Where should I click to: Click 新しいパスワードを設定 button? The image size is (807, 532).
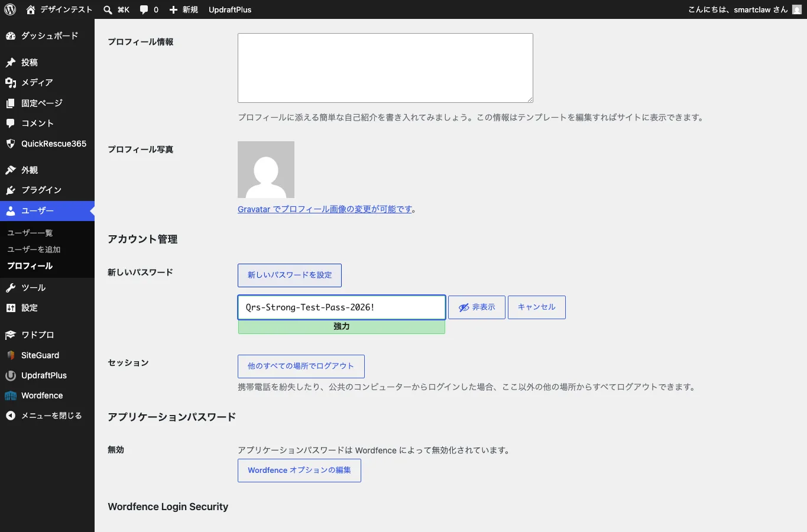(x=290, y=275)
